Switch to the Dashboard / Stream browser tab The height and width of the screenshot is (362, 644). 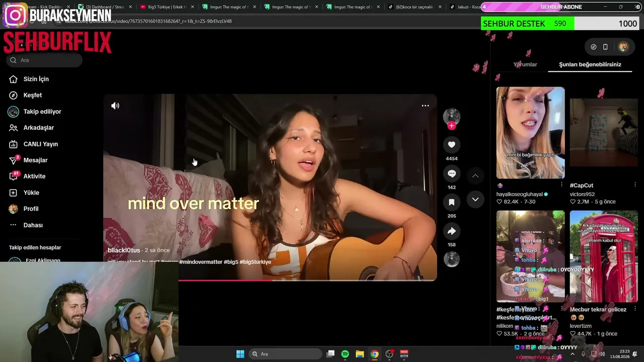[105, 7]
